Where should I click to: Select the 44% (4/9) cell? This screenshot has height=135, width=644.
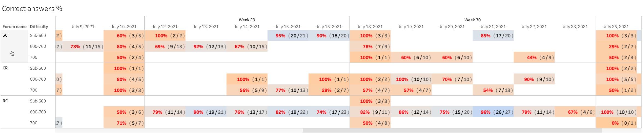(534, 57)
